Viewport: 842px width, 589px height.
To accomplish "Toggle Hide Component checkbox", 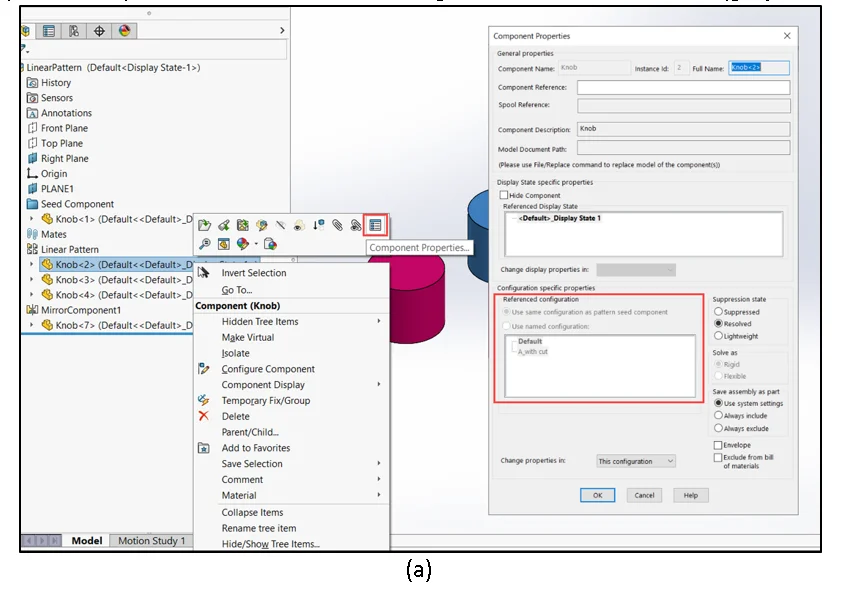I will (x=504, y=195).
